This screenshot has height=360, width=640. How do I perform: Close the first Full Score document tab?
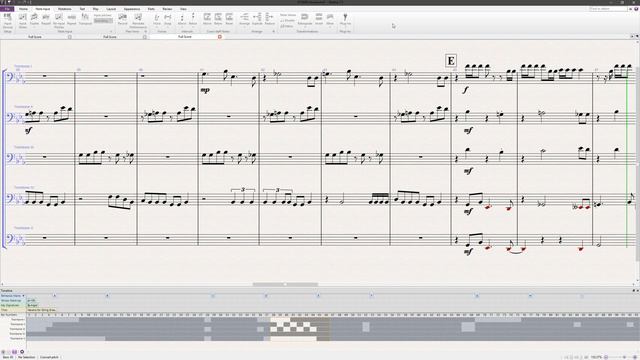click(70, 37)
